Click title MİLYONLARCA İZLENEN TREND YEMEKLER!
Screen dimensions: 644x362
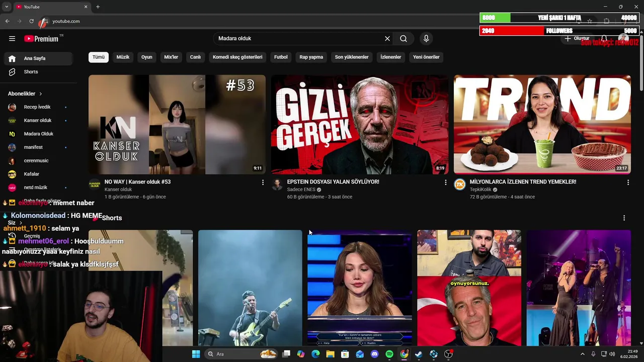point(523,182)
